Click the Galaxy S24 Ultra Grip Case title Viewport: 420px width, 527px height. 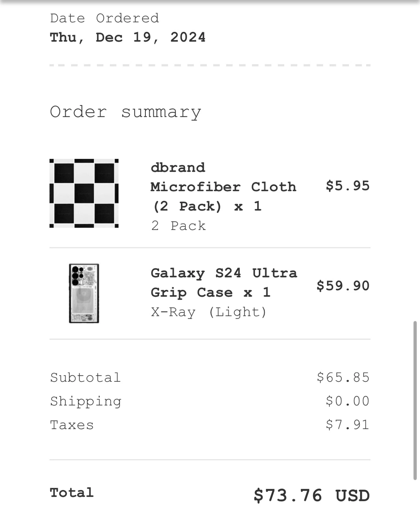click(x=224, y=283)
